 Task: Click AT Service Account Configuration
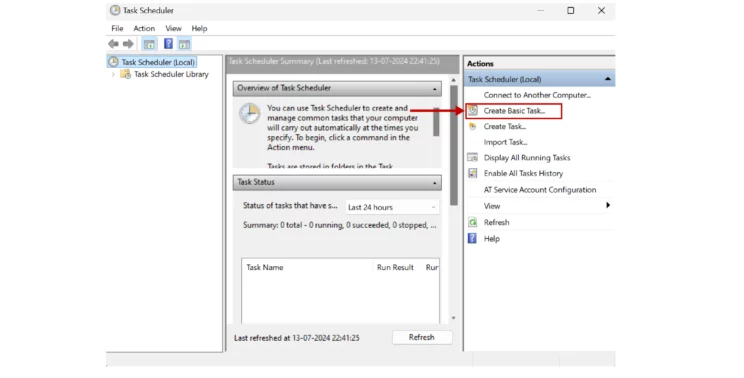[540, 190]
